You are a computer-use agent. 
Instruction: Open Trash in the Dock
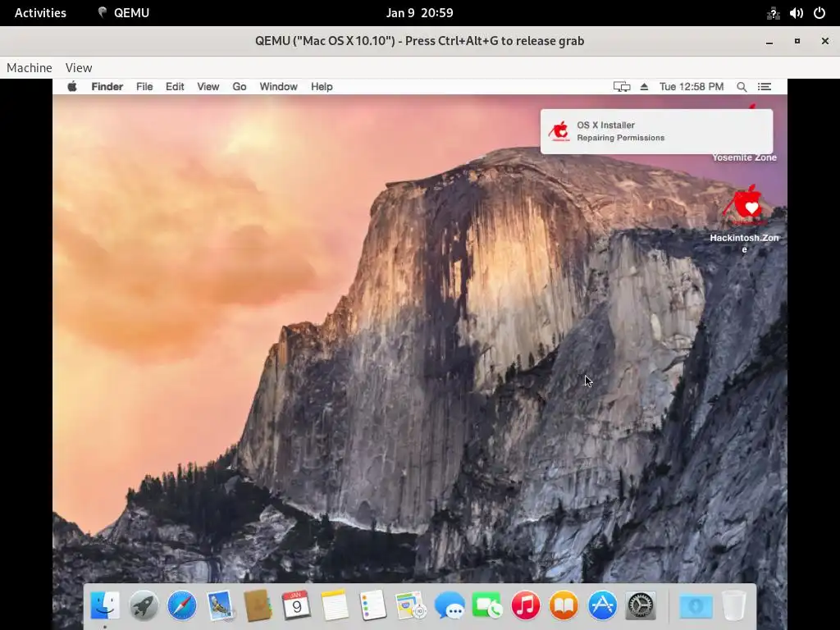[734, 606]
